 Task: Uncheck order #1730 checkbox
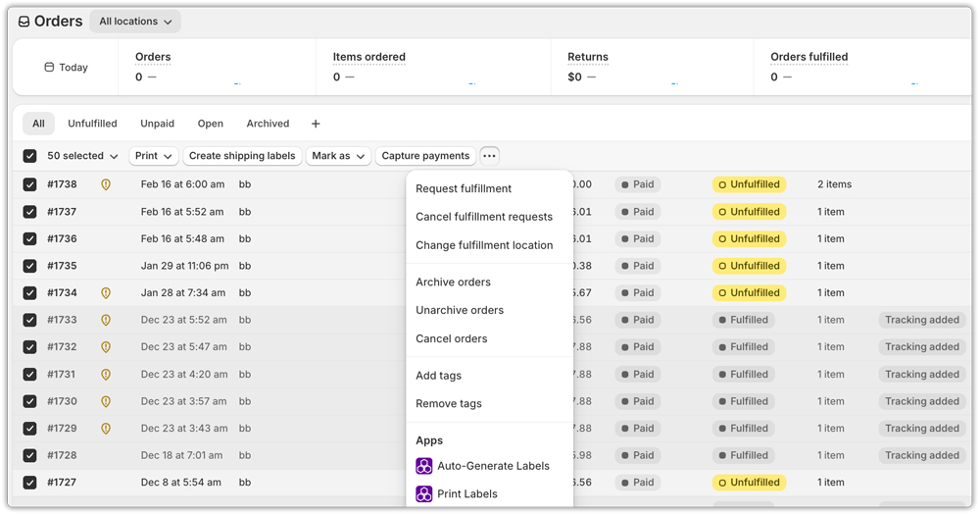point(29,401)
